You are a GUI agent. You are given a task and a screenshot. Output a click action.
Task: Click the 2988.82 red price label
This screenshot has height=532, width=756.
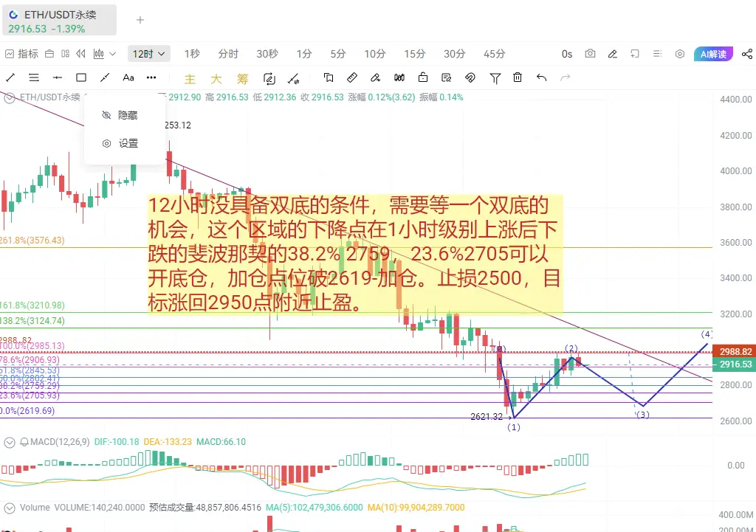click(734, 352)
